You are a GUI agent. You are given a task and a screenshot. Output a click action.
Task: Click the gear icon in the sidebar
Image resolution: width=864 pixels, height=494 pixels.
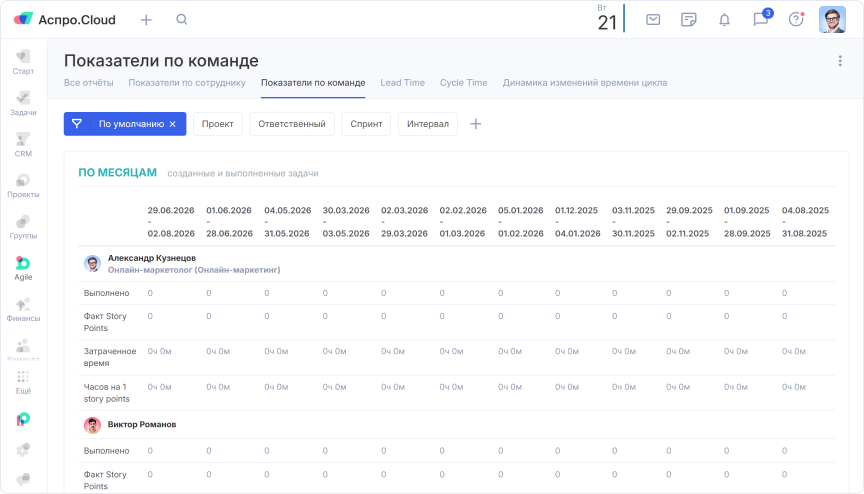[23, 450]
